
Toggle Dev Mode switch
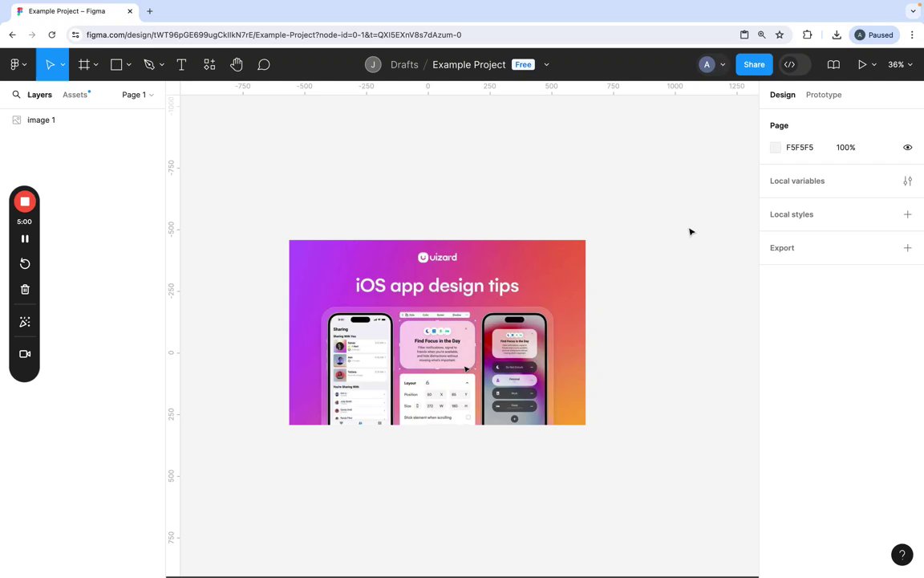794,64
